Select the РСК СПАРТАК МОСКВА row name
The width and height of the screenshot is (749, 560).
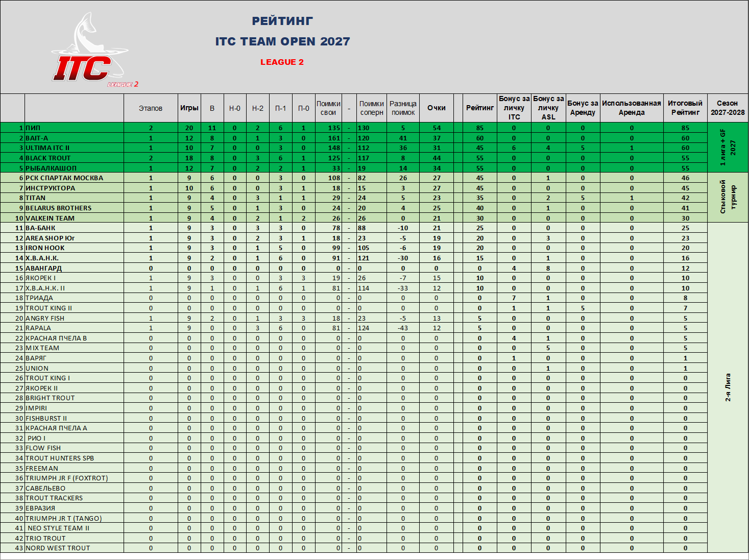74,178
